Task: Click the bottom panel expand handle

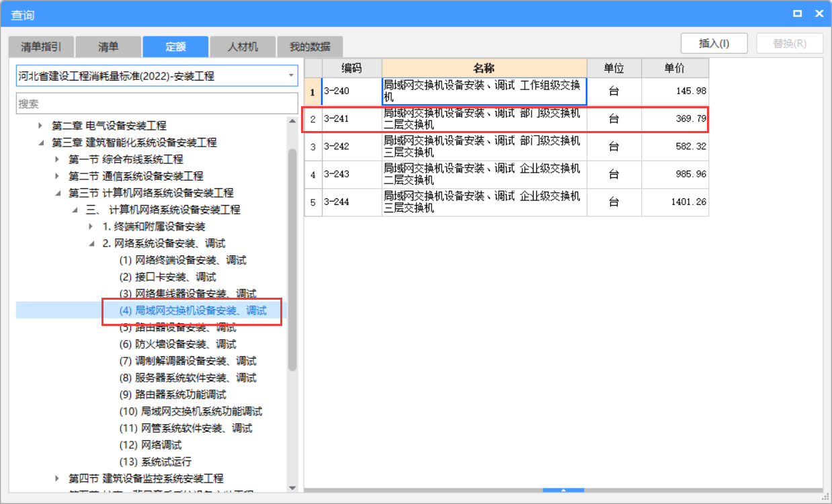Action: pyautogui.click(x=563, y=491)
